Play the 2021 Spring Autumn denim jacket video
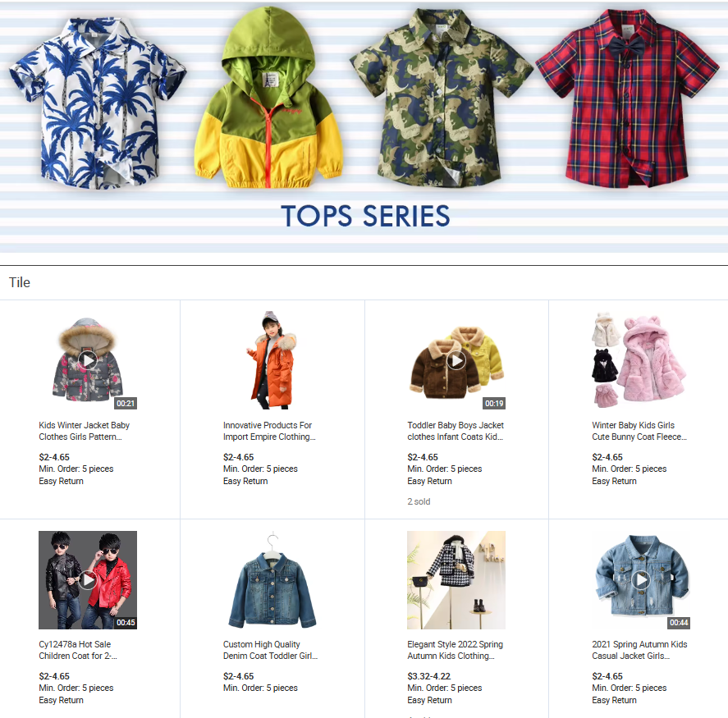Viewport: 728px width, 718px height. 641,579
